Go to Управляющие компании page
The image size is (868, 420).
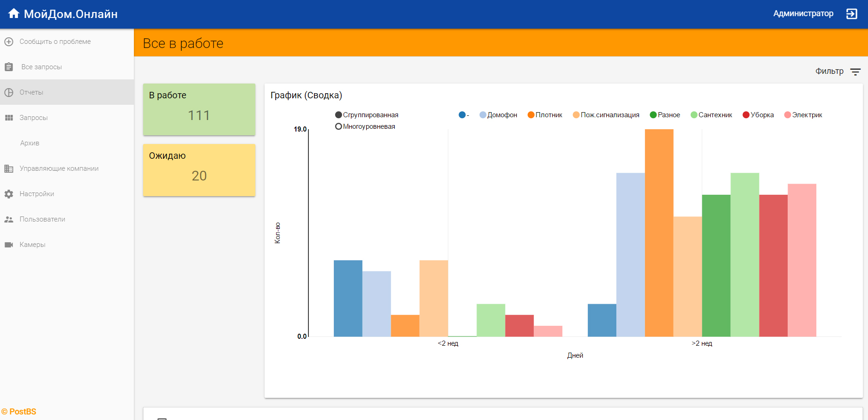67,168
